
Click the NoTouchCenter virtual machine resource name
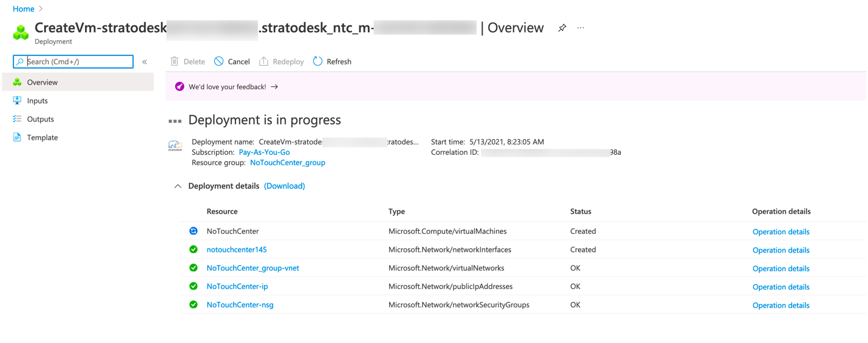(232, 231)
